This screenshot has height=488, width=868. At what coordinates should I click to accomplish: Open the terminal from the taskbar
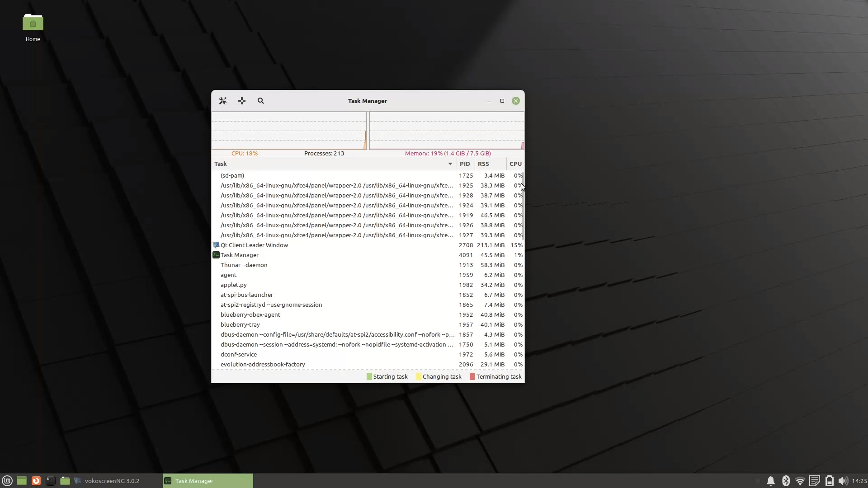tap(51, 481)
